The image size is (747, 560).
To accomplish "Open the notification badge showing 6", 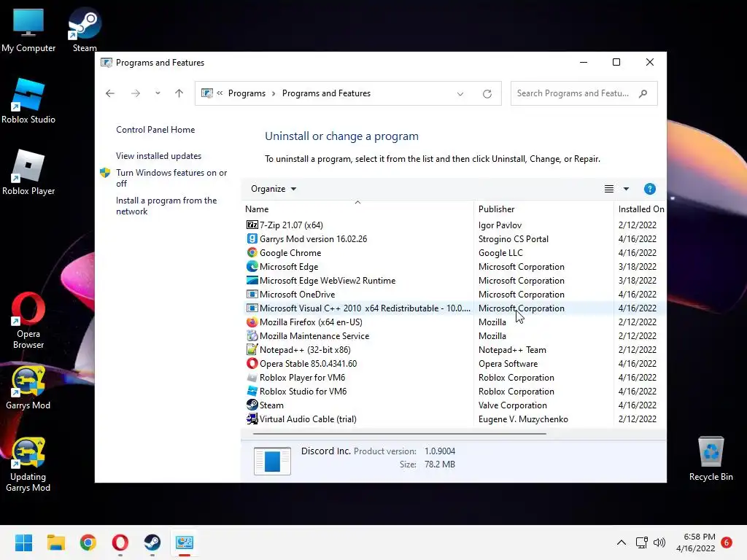I will point(726,542).
